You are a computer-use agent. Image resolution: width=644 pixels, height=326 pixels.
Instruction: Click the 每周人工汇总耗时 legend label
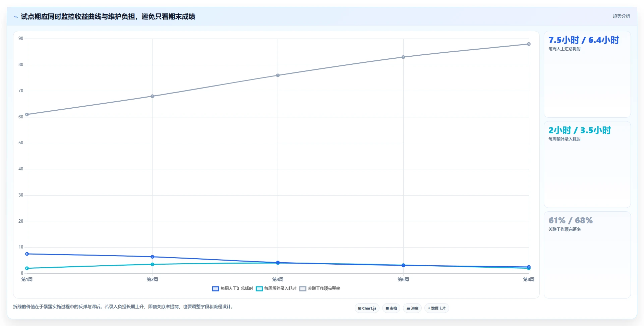(x=237, y=288)
